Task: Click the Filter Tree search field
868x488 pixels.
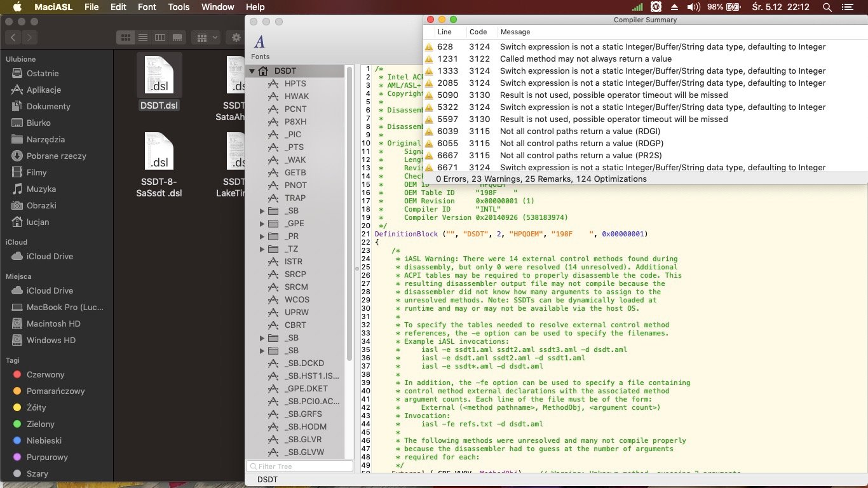Action: pos(300,466)
